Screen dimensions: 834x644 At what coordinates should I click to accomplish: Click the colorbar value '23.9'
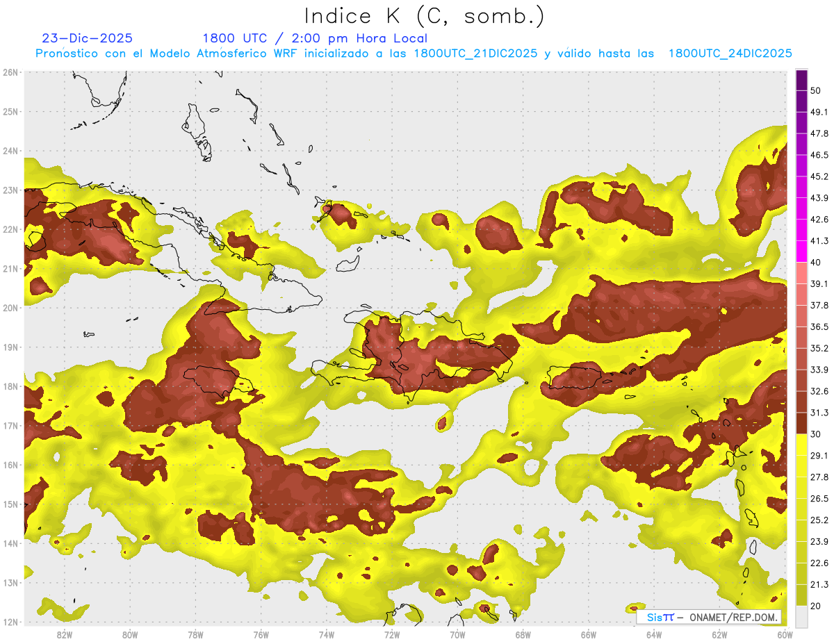819,542
